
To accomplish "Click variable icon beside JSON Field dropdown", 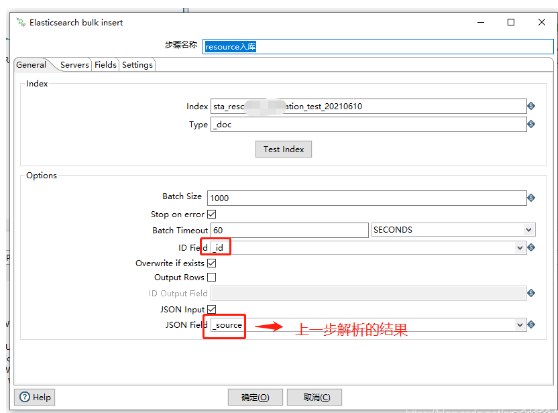I will point(531,324).
